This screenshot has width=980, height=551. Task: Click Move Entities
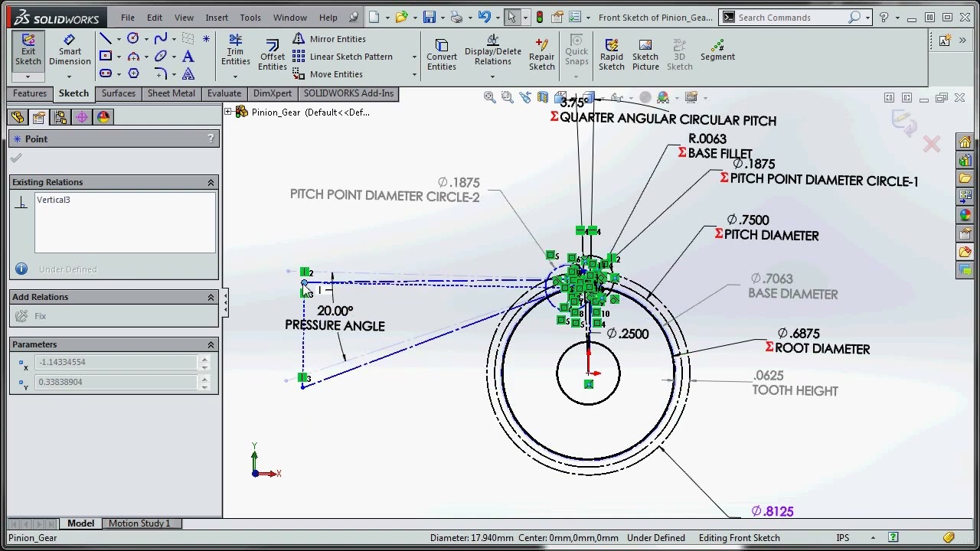coord(328,74)
